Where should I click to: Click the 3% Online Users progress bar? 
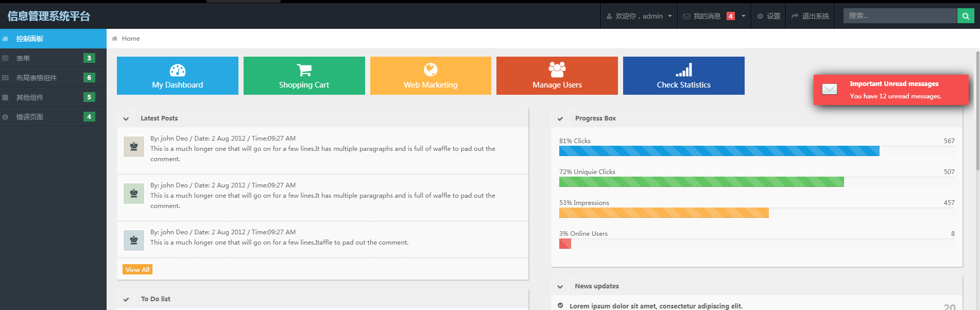click(757, 244)
